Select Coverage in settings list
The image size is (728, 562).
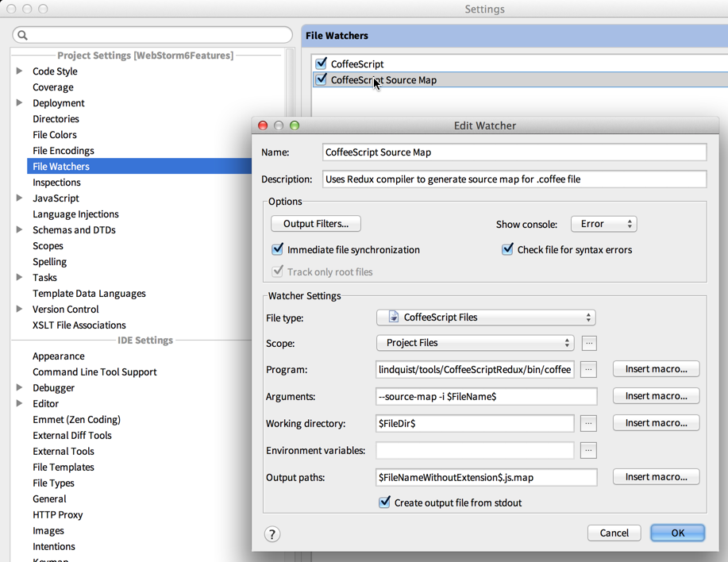(x=53, y=87)
